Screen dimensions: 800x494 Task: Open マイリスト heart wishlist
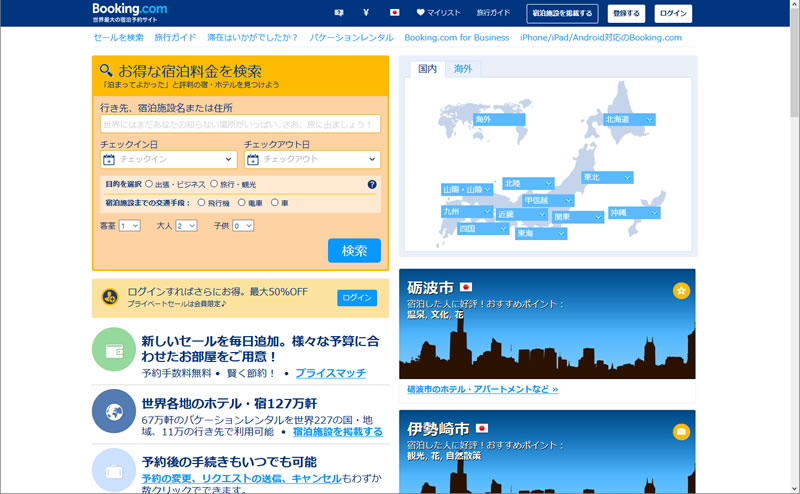pos(438,13)
